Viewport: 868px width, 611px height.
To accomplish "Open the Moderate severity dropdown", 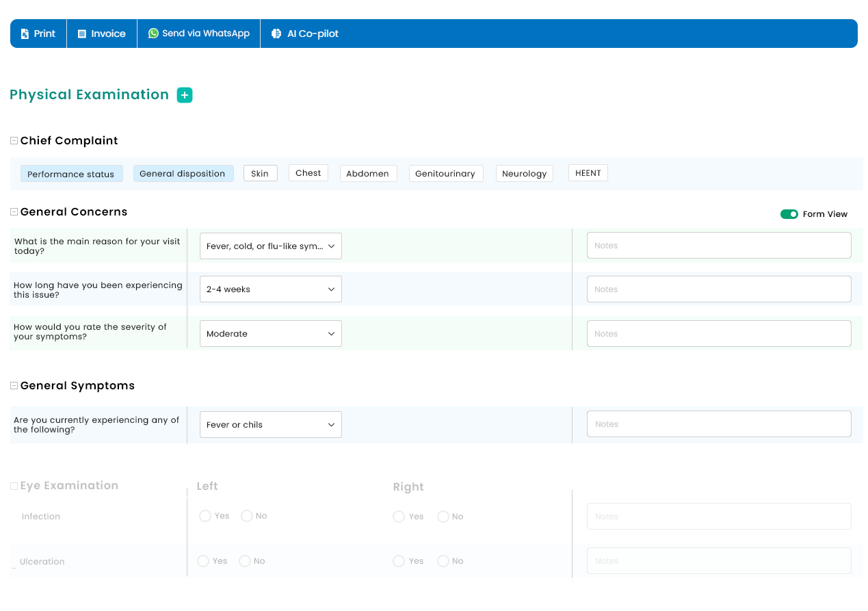I will pyautogui.click(x=270, y=334).
